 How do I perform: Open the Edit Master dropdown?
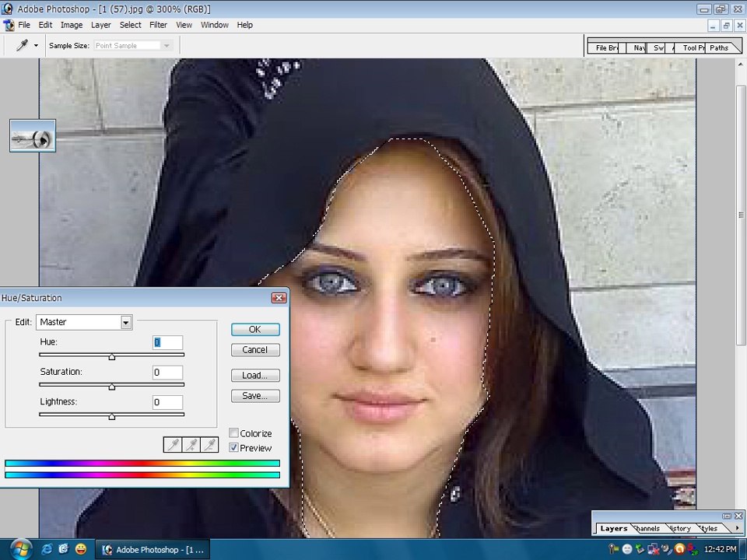(x=84, y=322)
